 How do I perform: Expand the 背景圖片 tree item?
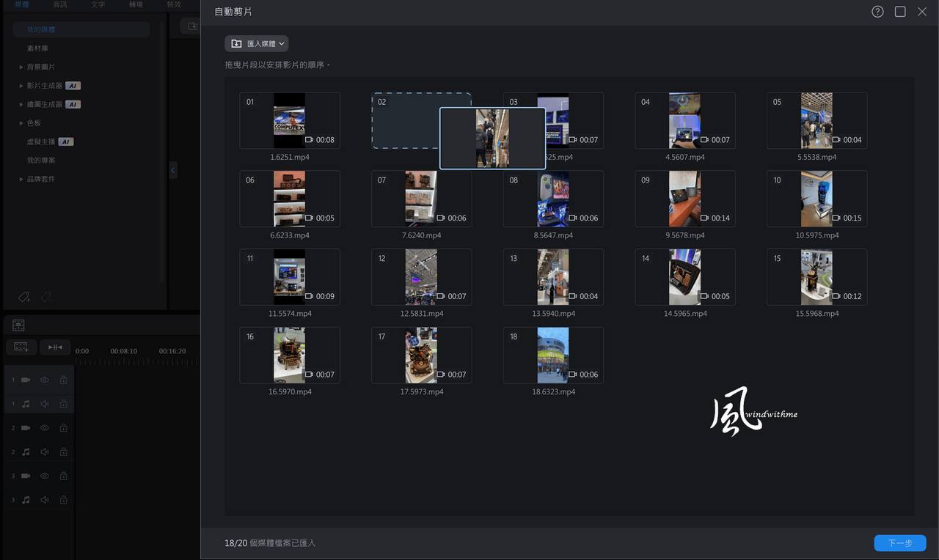click(x=21, y=67)
